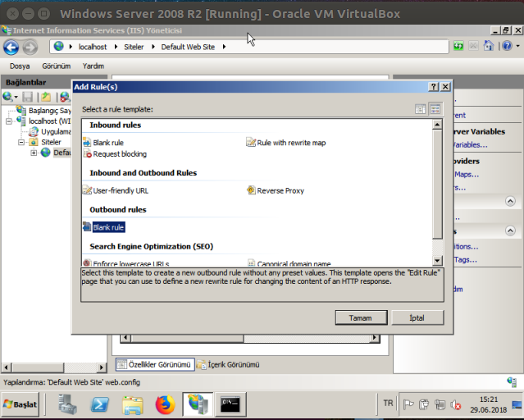Open the Dosya menu
This screenshot has height=420, width=524.
[x=20, y=66]
